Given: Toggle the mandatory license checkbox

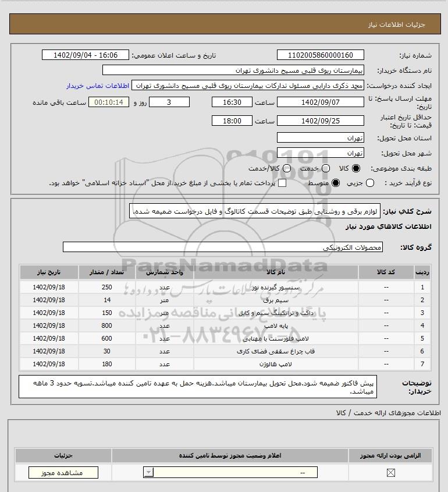Looking at the screenshot, I should [390, 473].
